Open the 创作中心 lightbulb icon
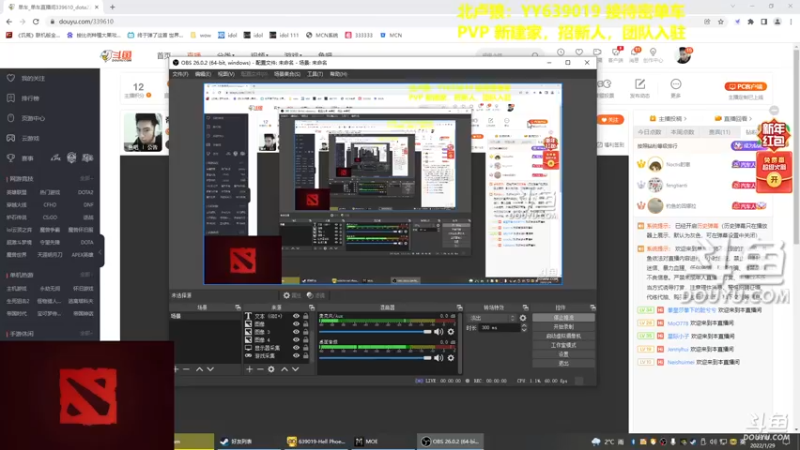Viewport: 800px width, 450px height. 653,52
